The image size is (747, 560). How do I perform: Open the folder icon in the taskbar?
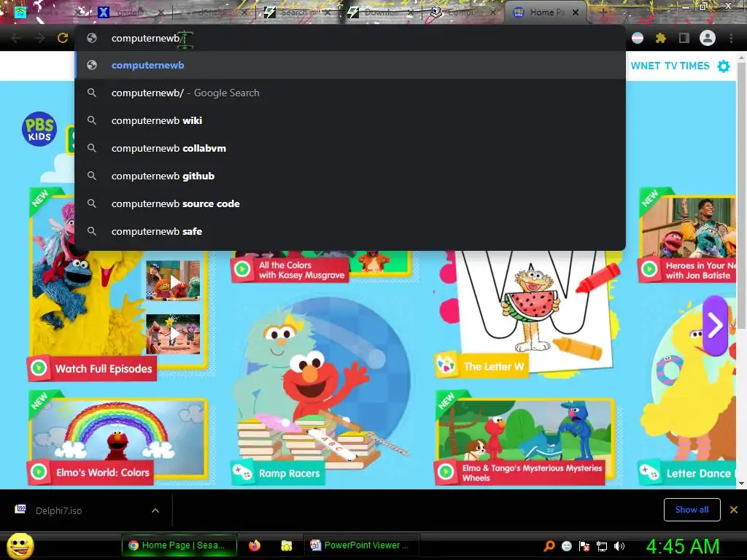tap(286, 545)
